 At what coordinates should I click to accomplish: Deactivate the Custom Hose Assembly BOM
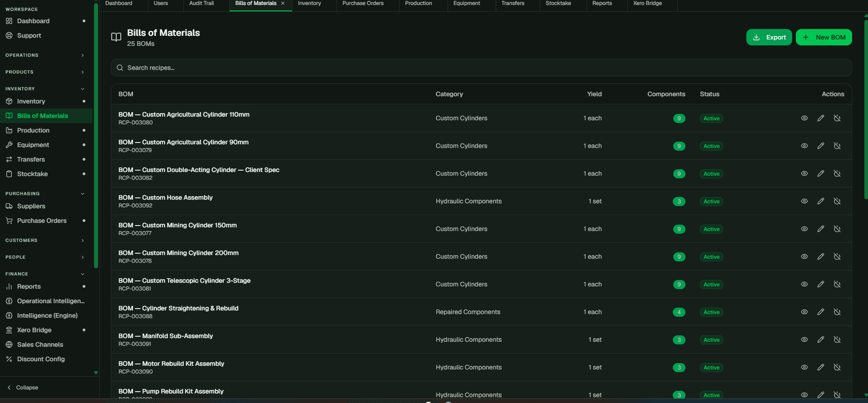tap(837, 201)
